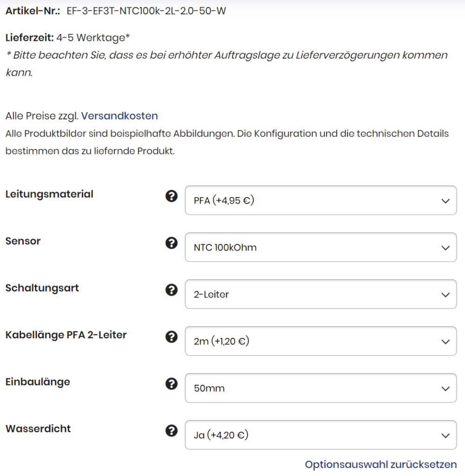Open the Leitungsmaterial dropdown showing PFA
465x476 pixels.
click(321, 200)
